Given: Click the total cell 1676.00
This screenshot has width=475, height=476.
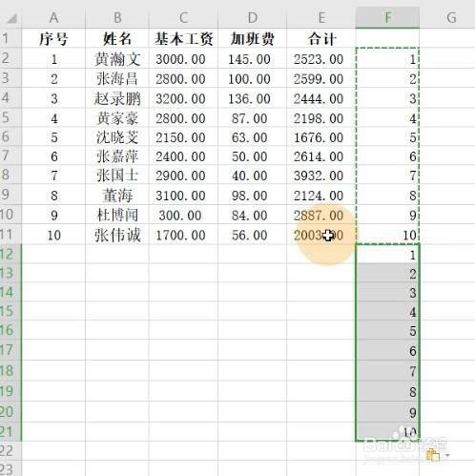Looking at the screenshot, I should coord(321,137).
